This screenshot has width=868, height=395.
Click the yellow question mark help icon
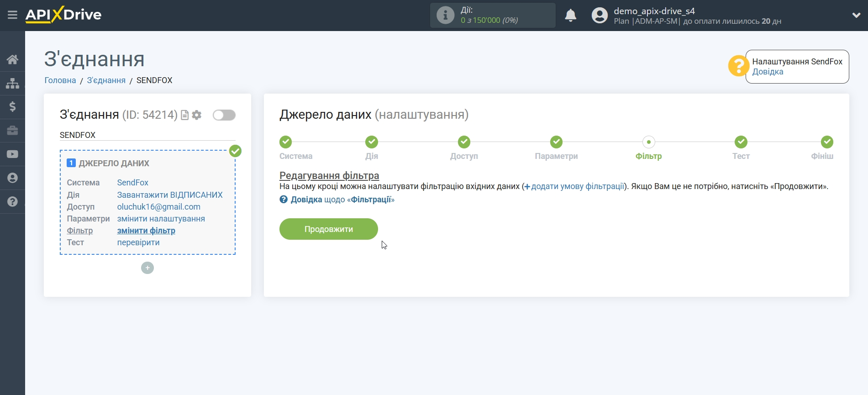[x=738, y=66]
